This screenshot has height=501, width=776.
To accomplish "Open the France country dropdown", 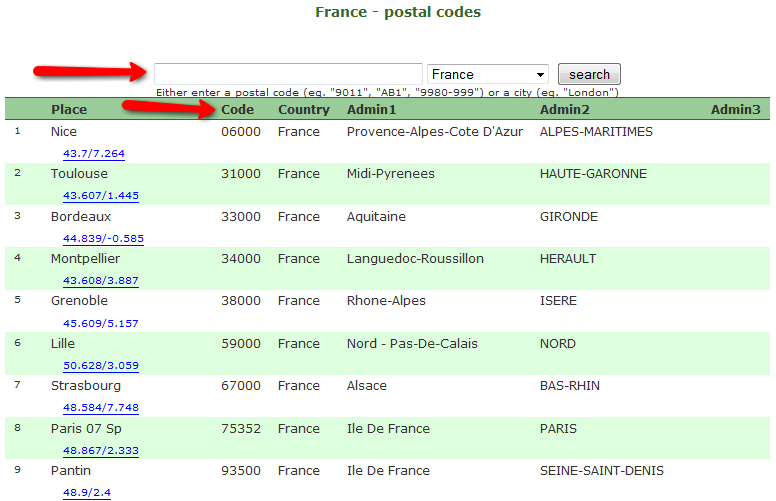I will click(x=488, y=74).
